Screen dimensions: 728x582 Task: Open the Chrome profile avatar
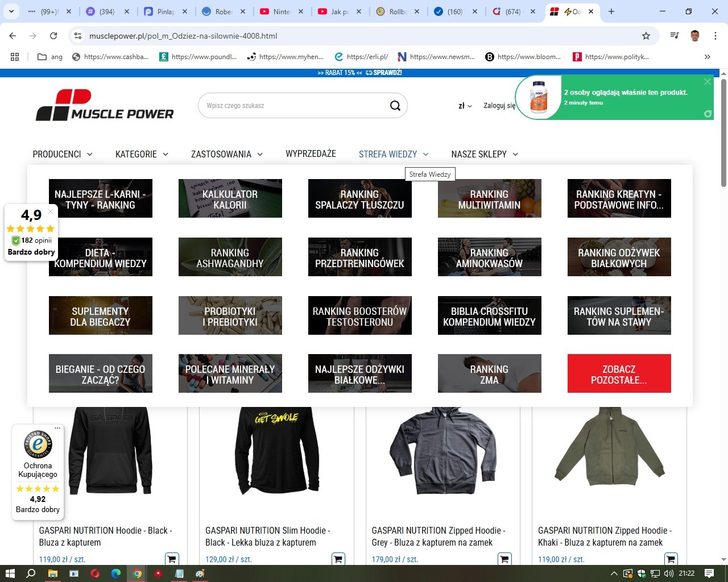click(x=694, y=35)
